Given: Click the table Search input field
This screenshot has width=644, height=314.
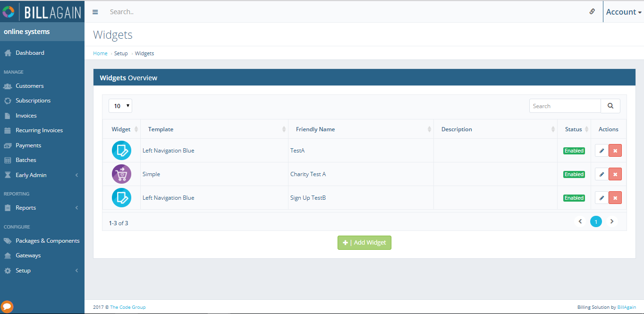Looking at the screenshot, I should click(565, 106).
